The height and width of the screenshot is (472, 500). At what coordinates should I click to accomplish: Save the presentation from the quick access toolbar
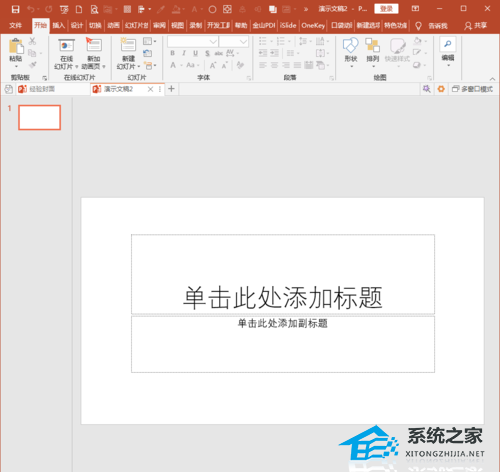[15, 9]
